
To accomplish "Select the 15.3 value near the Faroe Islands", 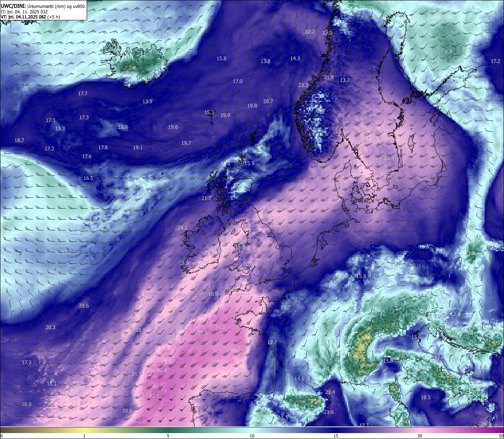I will tap(209, 112).
